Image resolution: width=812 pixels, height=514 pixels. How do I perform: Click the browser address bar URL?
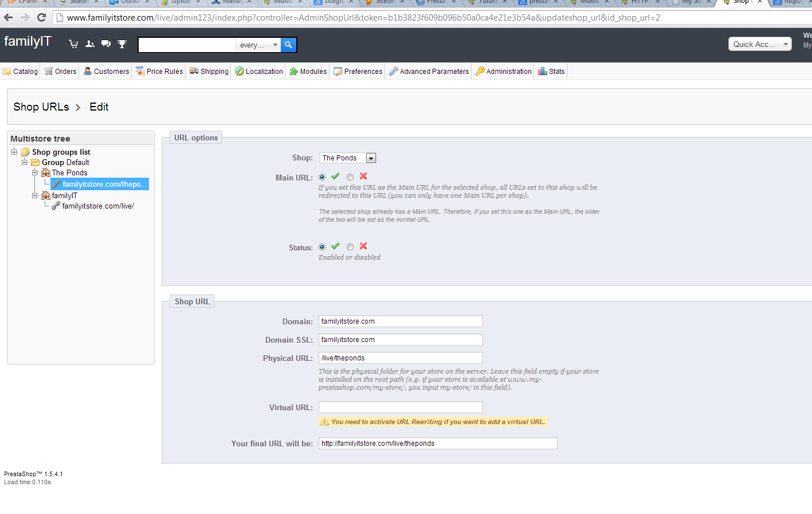click(x=363, y=18)
